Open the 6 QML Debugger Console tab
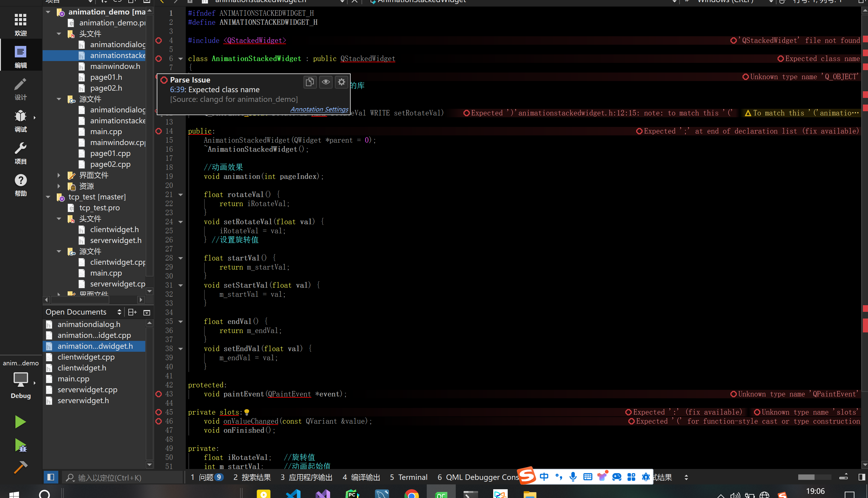The width and height of the screenshot is (868, 498). 478,477
